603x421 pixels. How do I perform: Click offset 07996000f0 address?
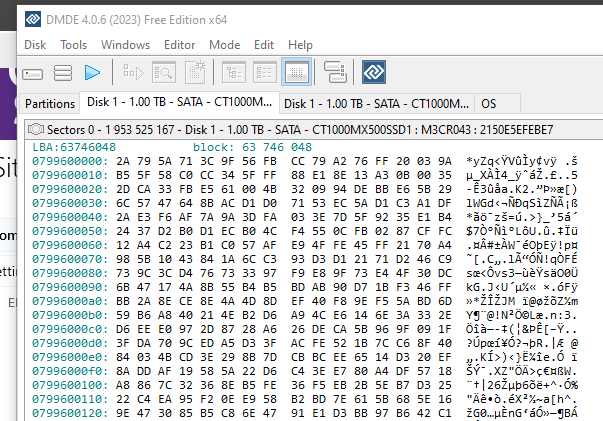click(70, 371)
